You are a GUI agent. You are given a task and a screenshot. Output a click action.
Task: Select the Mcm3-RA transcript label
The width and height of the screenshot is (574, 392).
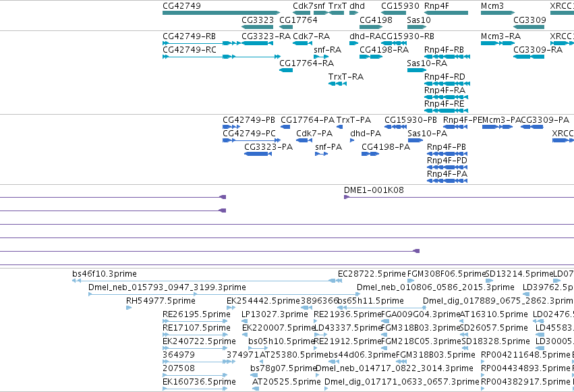point(500,36)
